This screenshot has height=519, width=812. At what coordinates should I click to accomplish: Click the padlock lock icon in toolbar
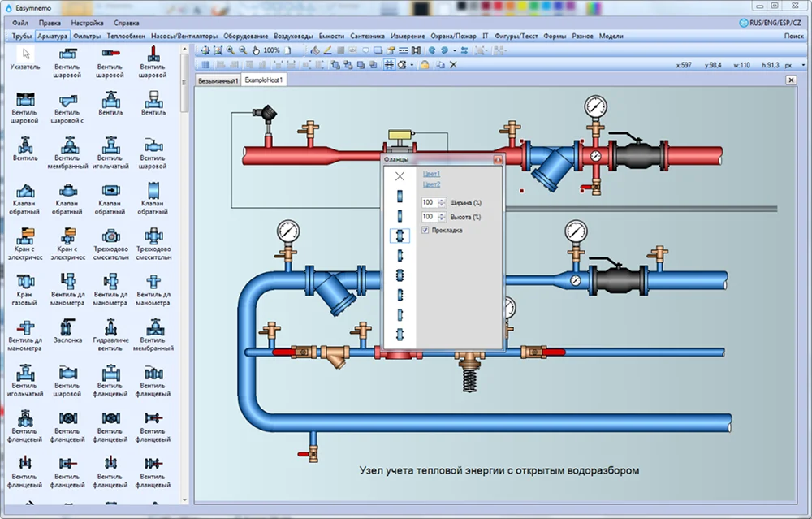click(424, 65)
